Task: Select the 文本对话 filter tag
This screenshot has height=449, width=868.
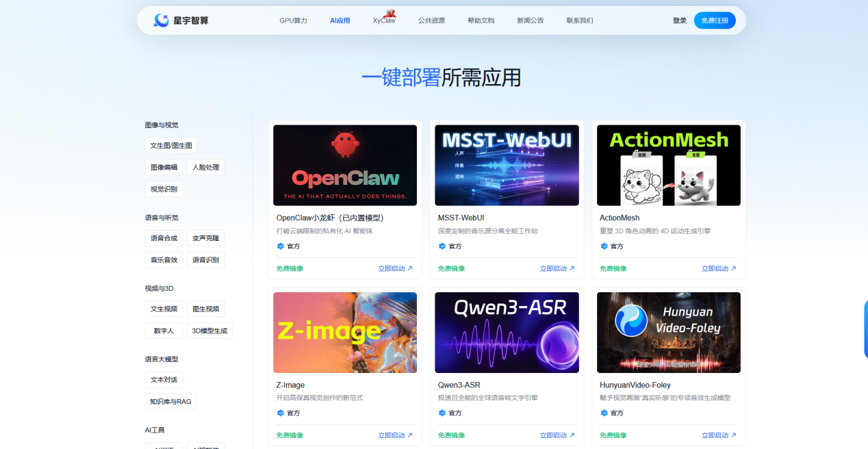Action: [164, 380]
